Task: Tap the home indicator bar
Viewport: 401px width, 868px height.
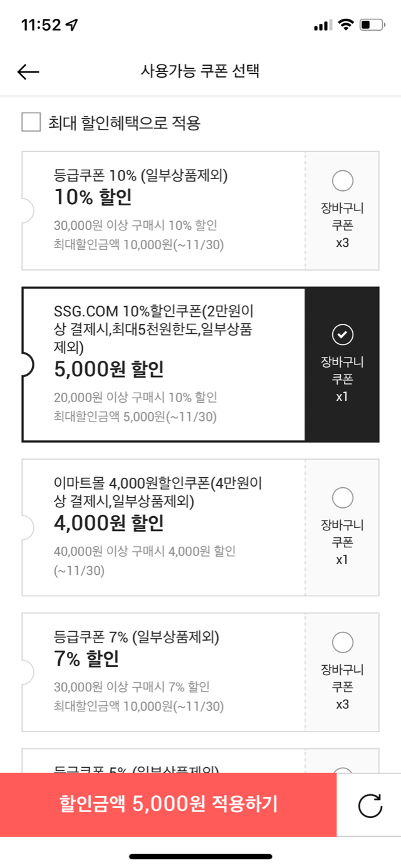Action: [200, 856]
